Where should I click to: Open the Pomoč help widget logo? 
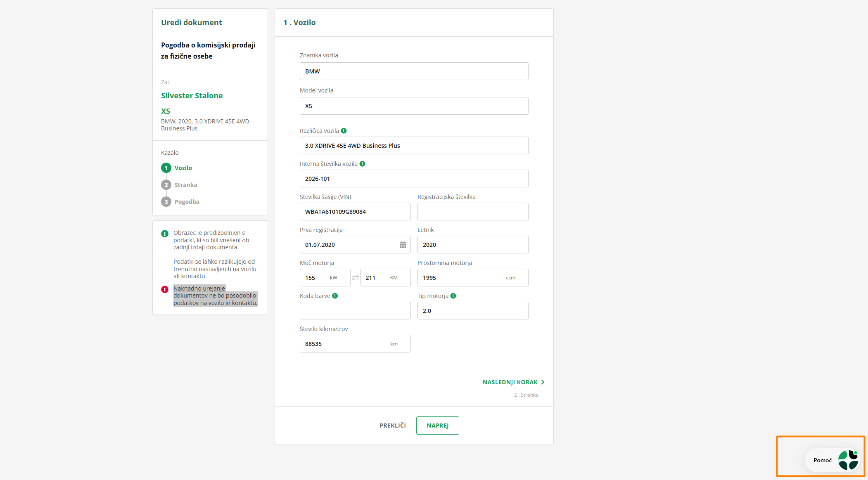pyautogui.click(x=848, y=460)
